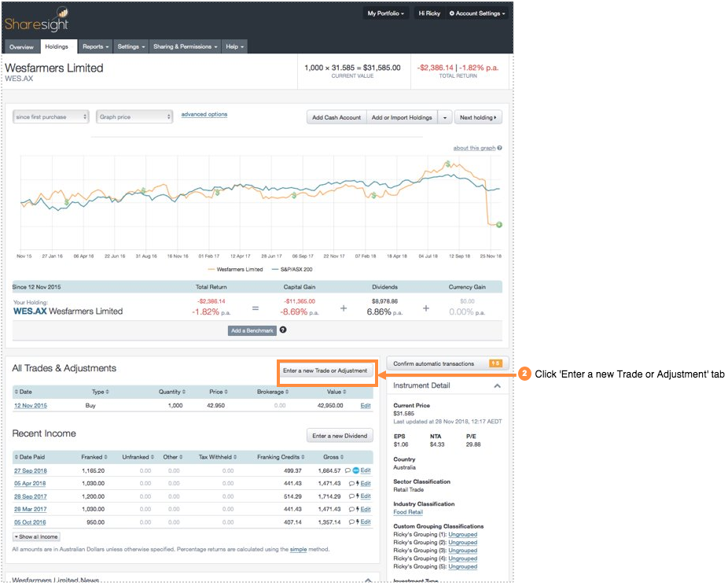Open arrow dropdown beside Add or Import Holdings

point(445,117)
